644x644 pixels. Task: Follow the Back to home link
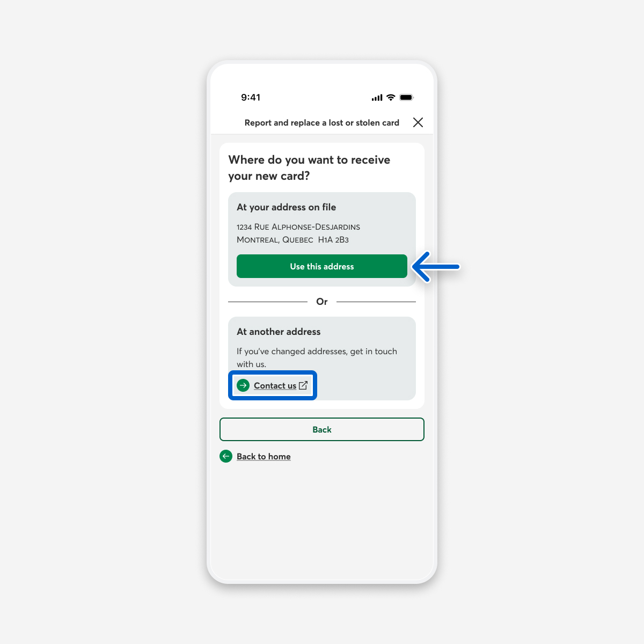point(264,457)
